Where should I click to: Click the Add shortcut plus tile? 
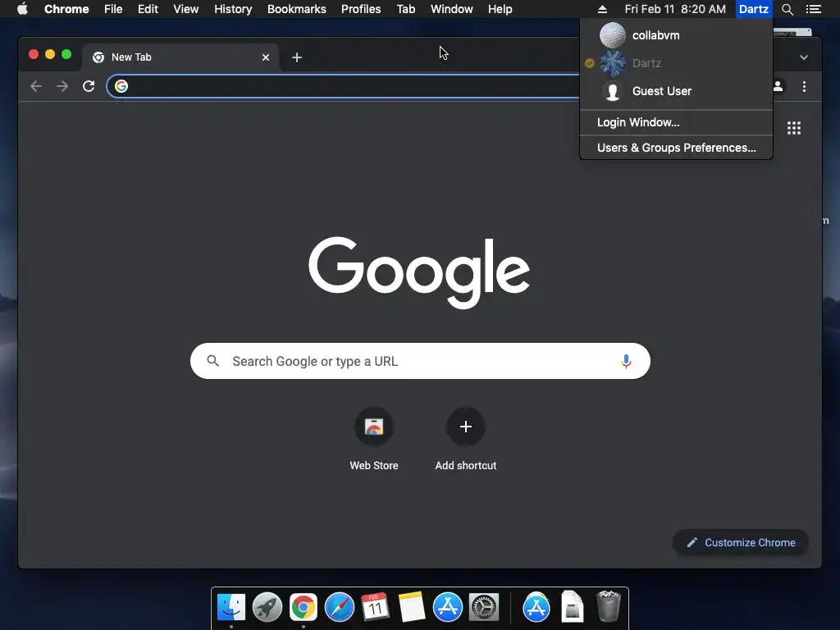pos(466,427)
